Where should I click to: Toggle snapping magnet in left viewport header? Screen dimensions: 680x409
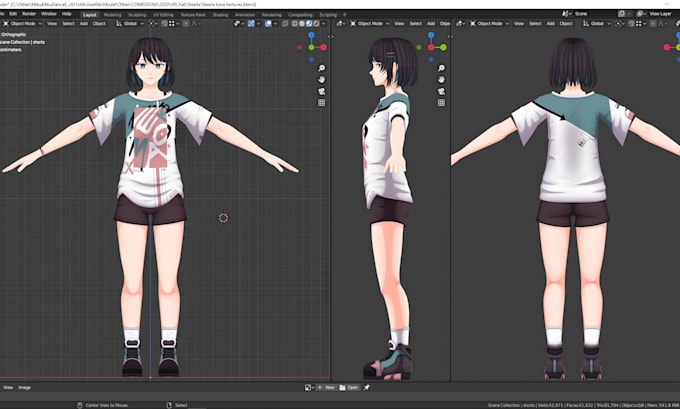[164, 23]
